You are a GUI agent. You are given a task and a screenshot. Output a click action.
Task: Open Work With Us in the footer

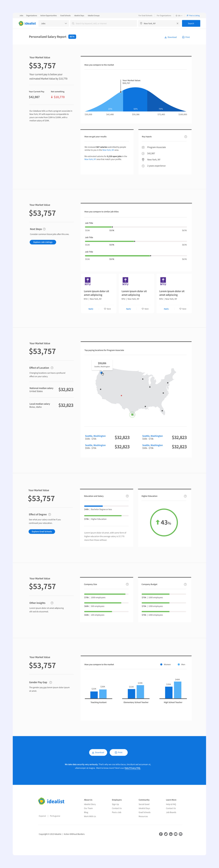click(x=90, y=816)
